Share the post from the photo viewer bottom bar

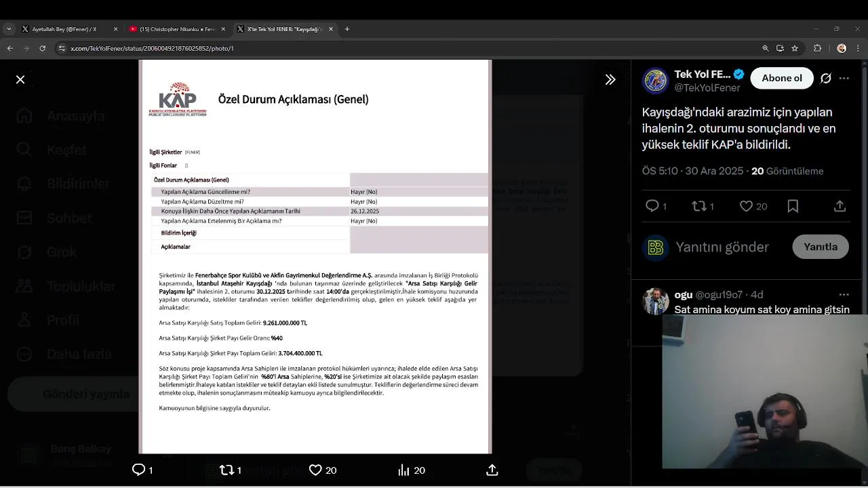coord(492,470)
